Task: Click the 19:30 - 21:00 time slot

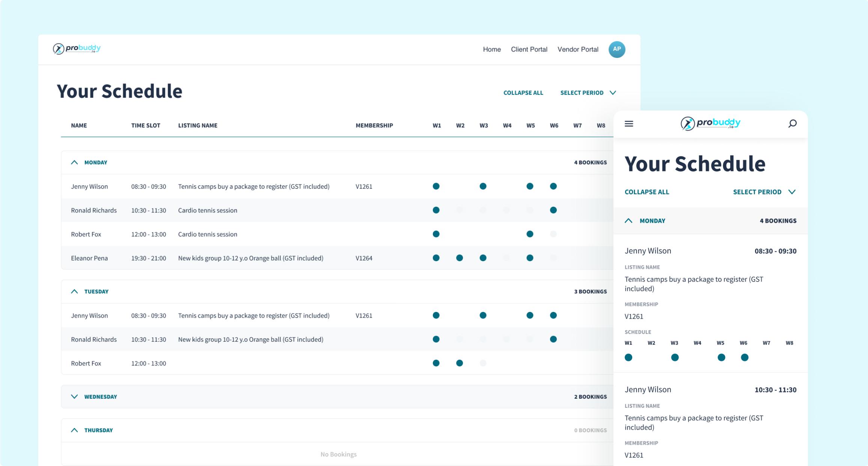Action: tap(148, 258)
